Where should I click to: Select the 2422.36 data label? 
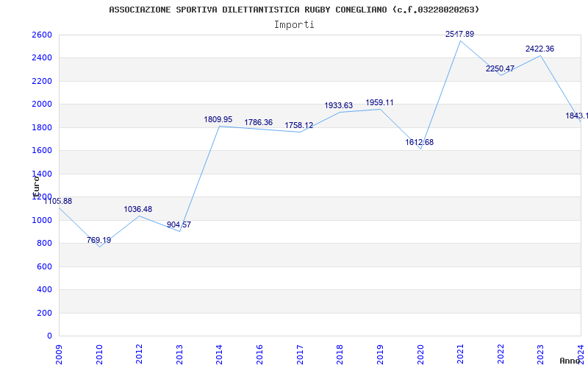click(x=539, y=49)
